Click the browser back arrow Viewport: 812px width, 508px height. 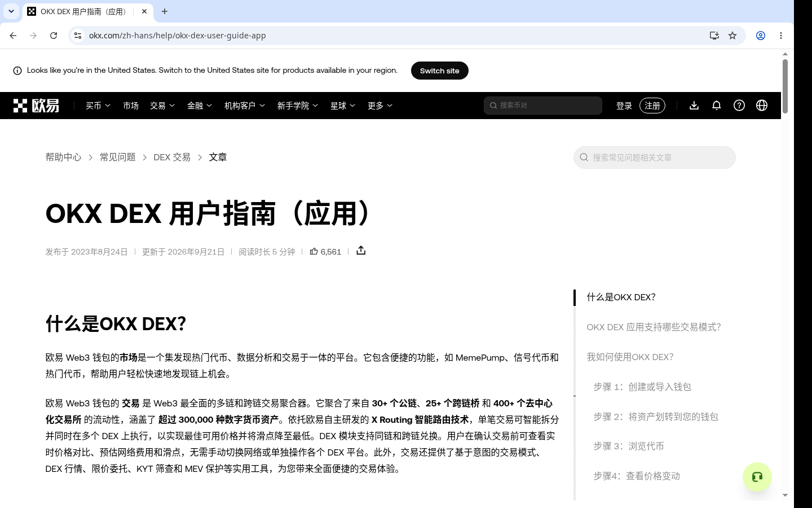click(13, 36)
